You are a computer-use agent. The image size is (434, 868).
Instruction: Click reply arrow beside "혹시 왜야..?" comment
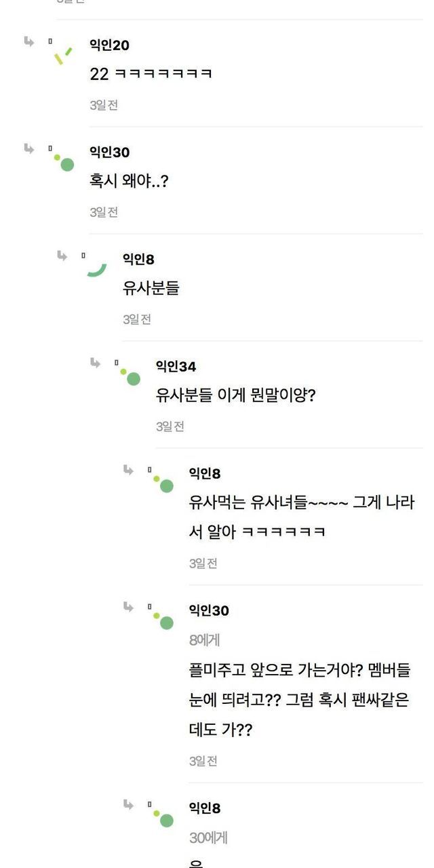(28, 149)
